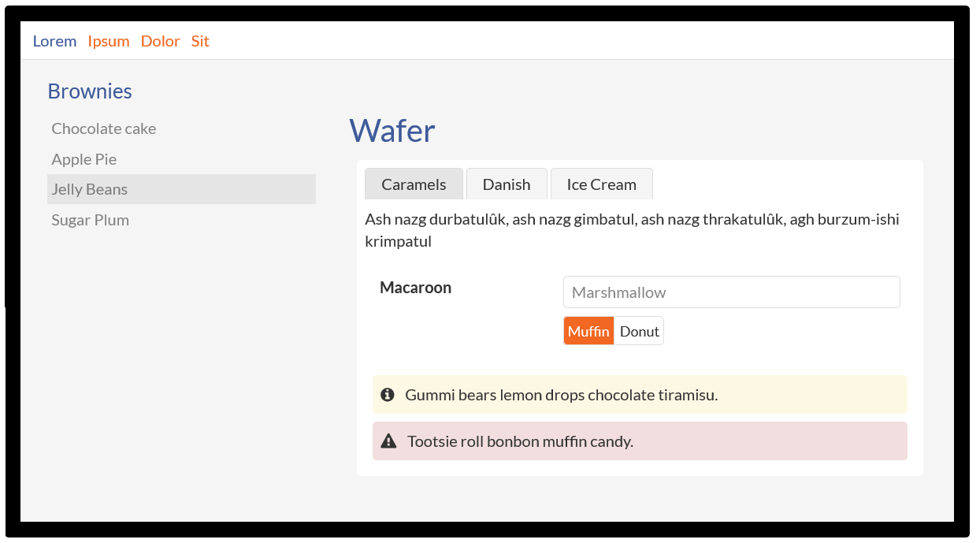Select the Ice Cream tab

[601, 184]
